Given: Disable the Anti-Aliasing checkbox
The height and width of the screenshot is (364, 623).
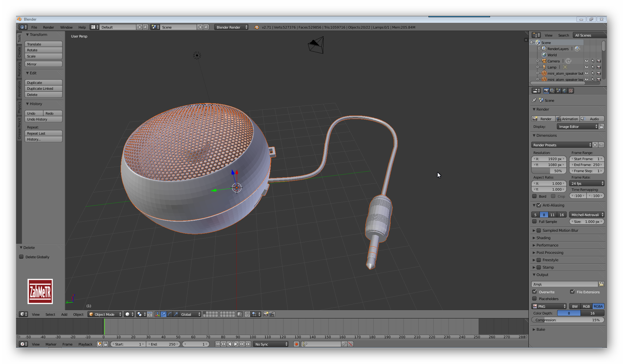Looking at the screenshot, I should click(539, 205).
